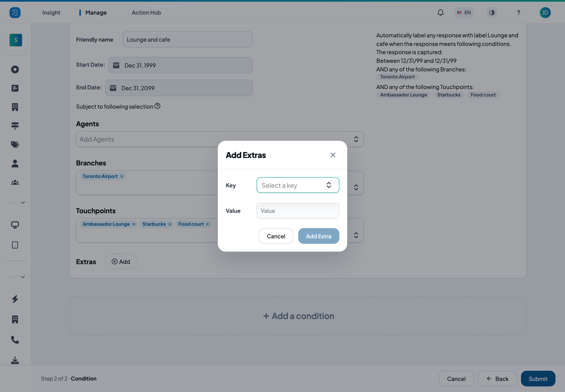Open the user group icon in the sidebar
The image size is (565, 392).
[15, 182]
